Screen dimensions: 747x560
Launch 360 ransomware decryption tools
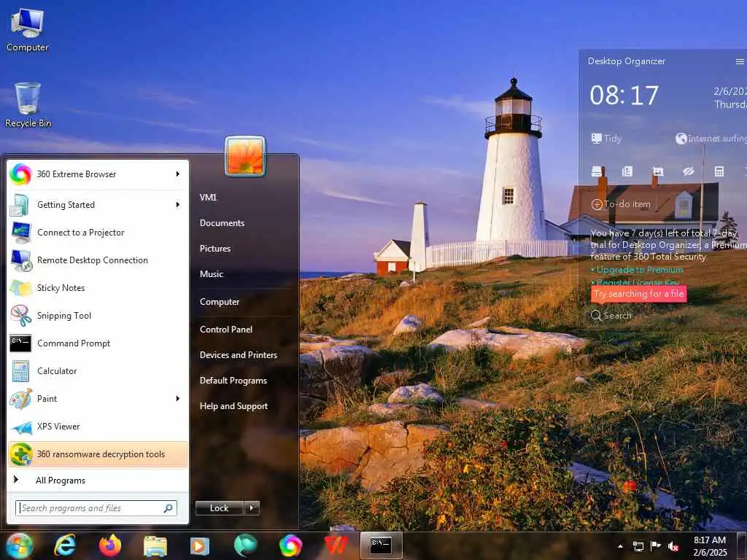(x=98, y=454)
